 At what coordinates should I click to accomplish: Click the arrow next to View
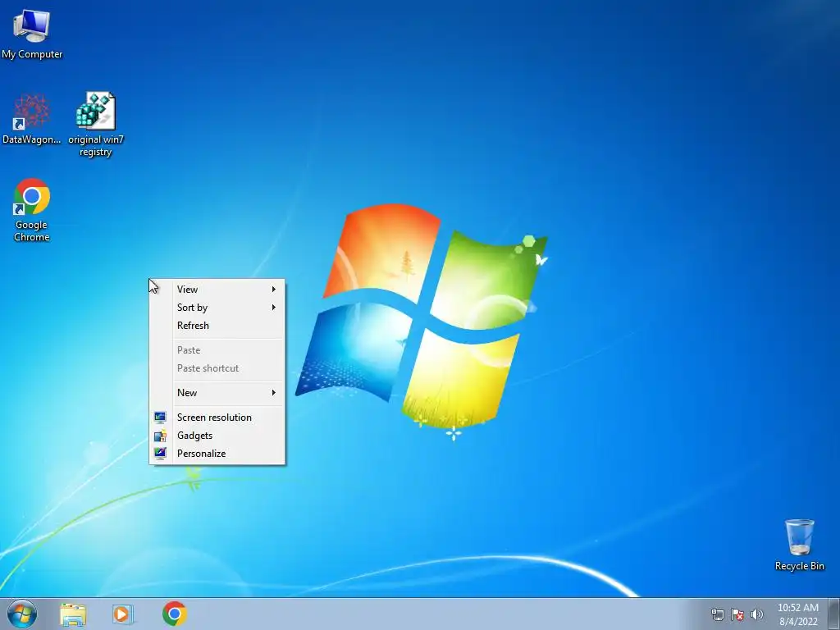pos(274,290)
